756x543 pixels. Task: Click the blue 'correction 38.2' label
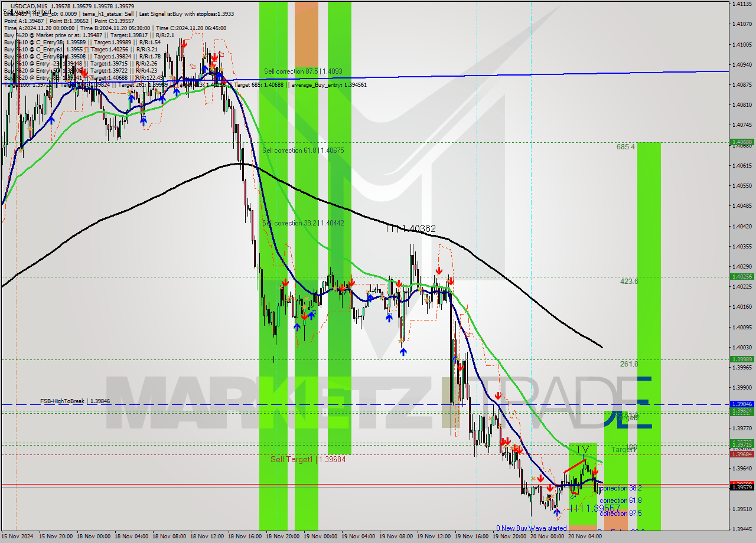[x=620, y=488]
